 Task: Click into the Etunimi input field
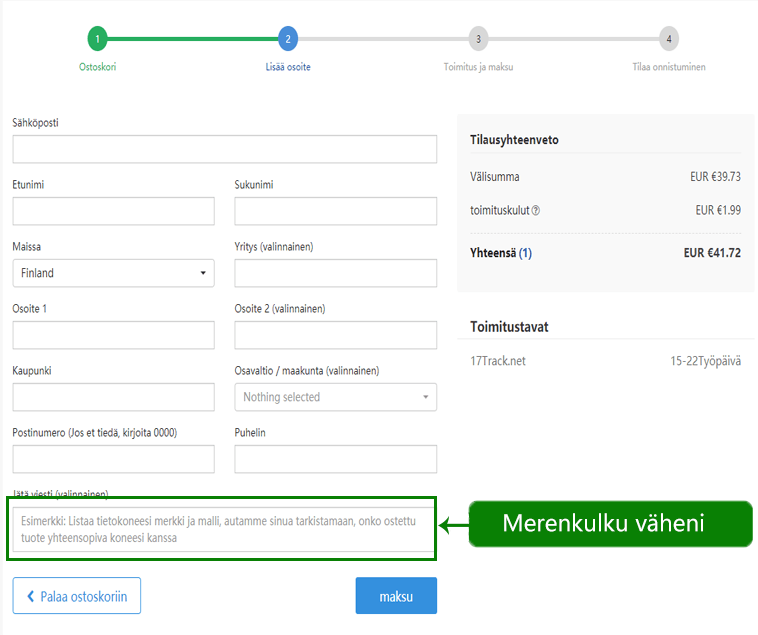(114, 211)
